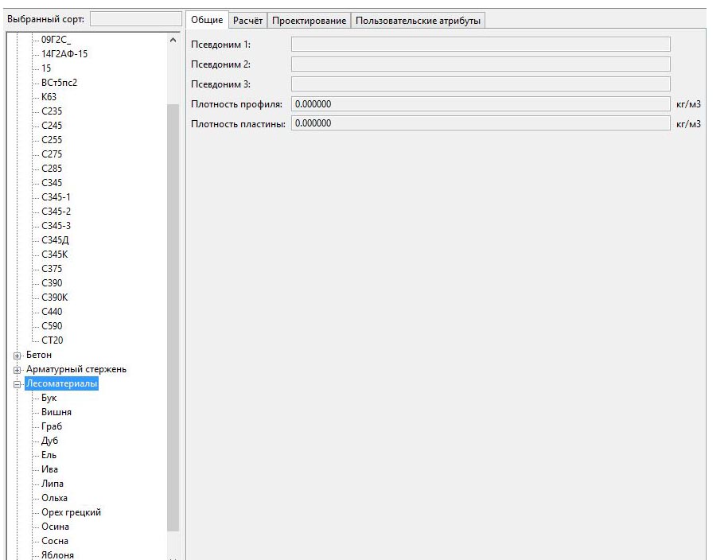728x560 pixels.
Task: Select steel grade С345-2
Action: tap(56, 212)
